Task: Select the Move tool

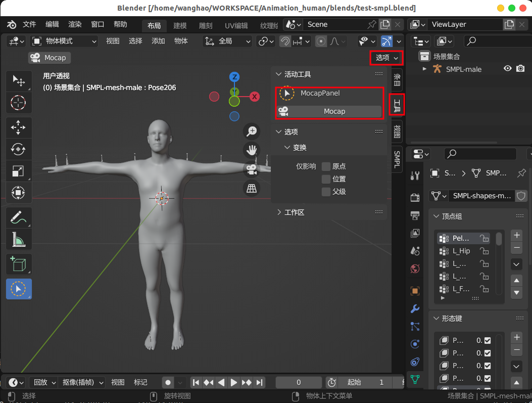Action: pos(19,127)
